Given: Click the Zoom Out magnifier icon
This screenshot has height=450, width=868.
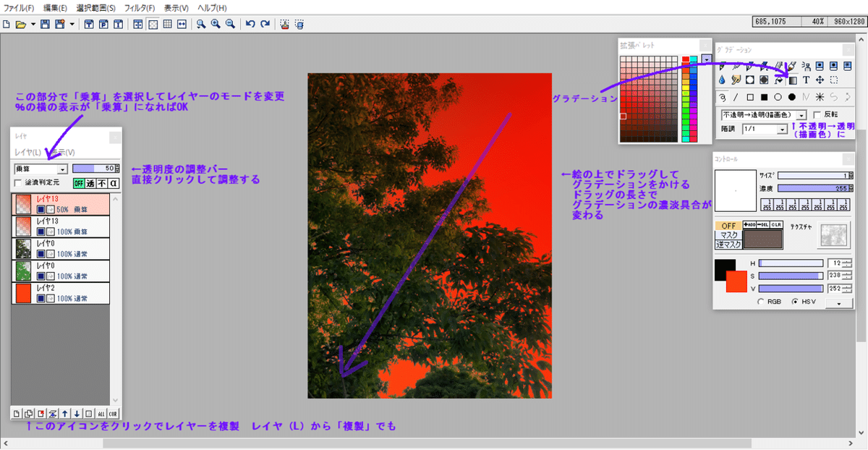Looking at the screenshot, I should point(230,25).
